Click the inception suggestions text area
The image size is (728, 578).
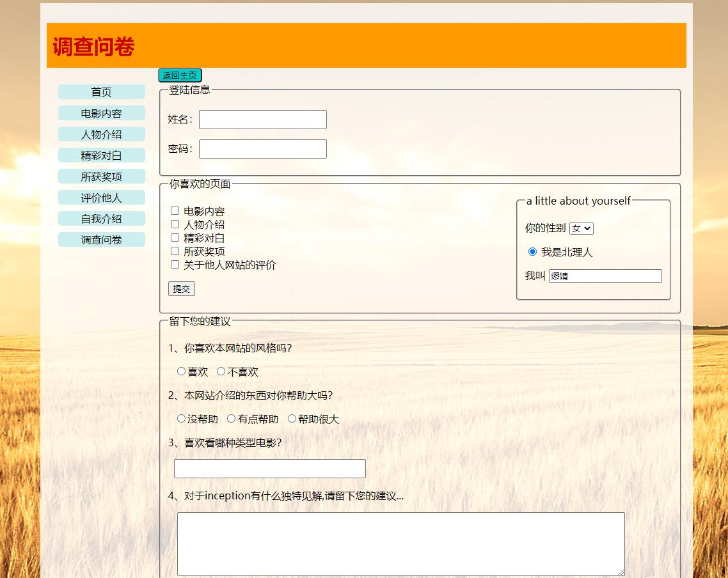point(400,543)
